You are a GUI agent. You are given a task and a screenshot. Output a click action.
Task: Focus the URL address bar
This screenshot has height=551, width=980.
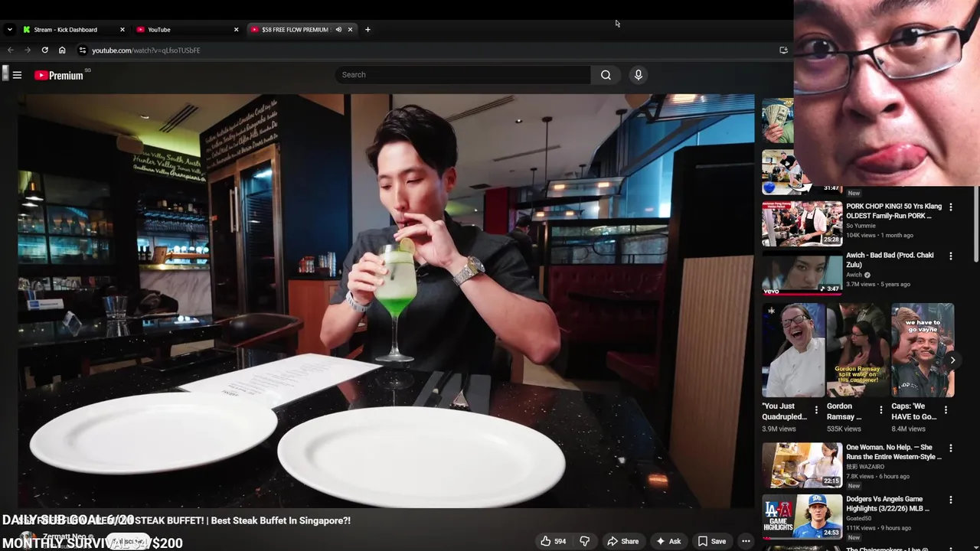429,51
